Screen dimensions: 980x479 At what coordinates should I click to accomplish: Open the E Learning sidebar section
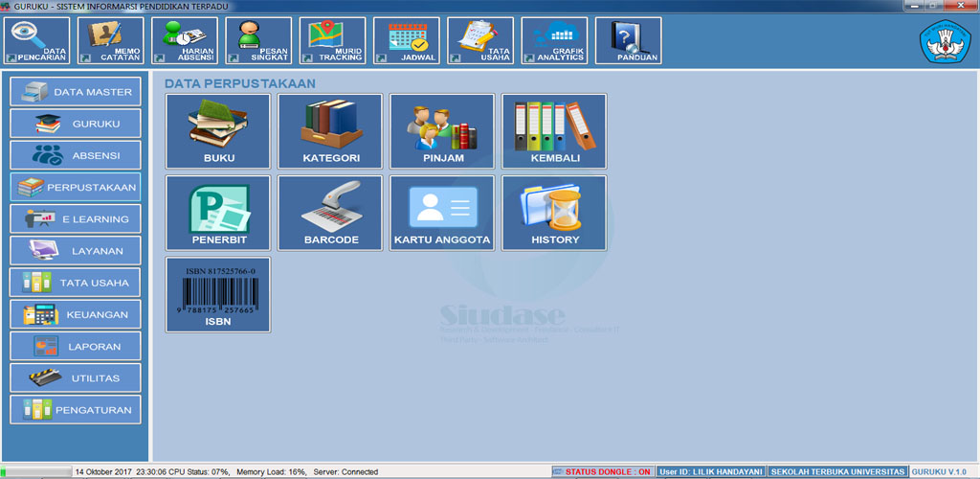(76, 219)
